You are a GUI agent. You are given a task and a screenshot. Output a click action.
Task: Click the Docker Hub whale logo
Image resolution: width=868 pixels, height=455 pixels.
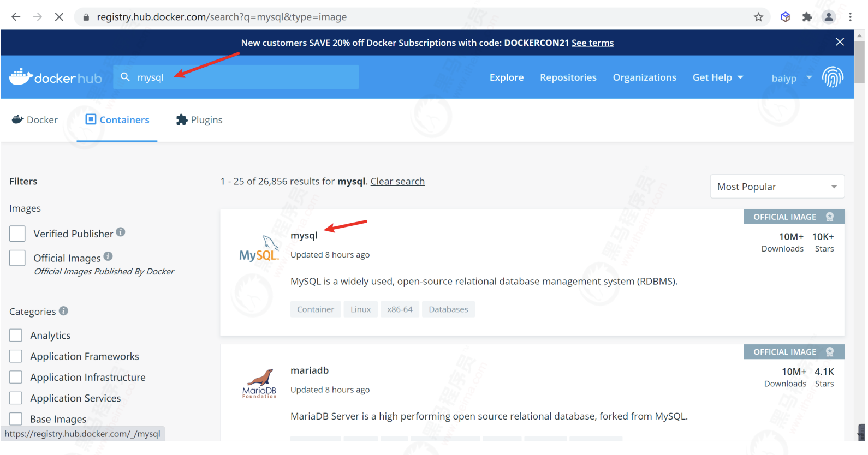coord(56,77)
